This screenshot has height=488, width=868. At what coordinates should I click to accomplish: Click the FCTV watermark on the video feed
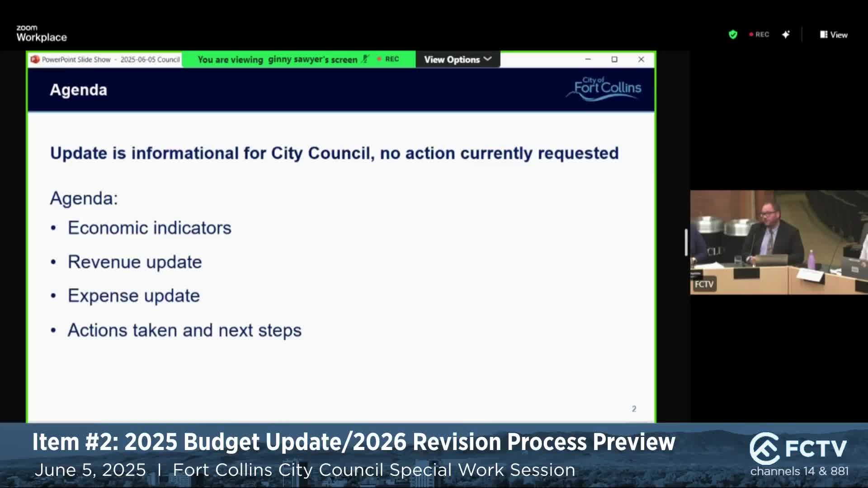(704, 284)
